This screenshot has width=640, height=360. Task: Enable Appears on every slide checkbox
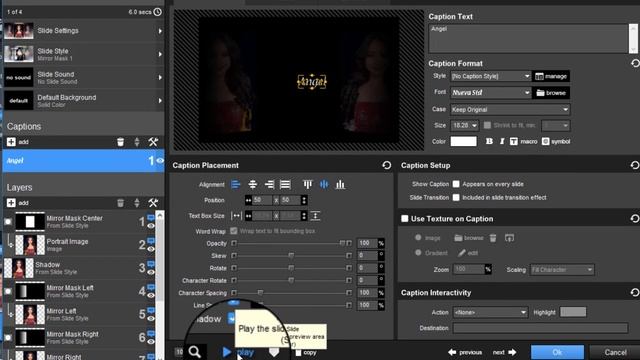pyautogui.click(x=456, y=184)
